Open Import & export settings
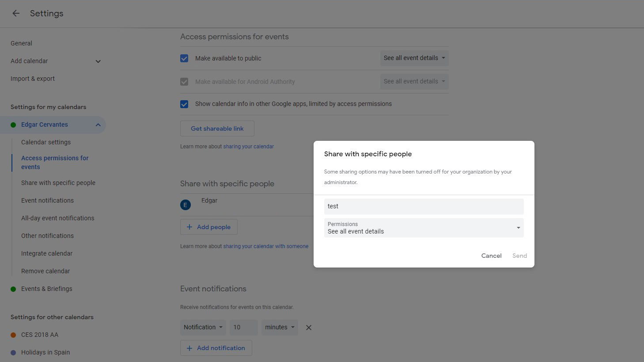 click(x=32, y=78)
